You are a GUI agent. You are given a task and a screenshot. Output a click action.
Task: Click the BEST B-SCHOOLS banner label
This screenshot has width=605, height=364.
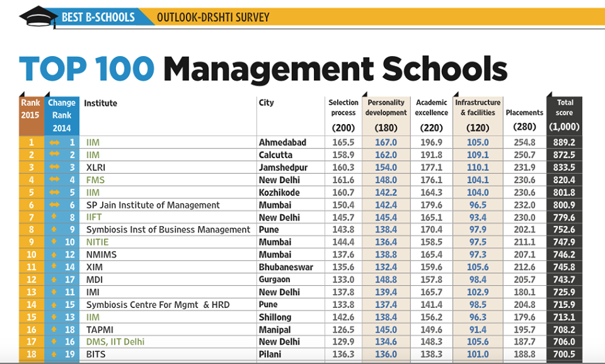point(98,17)
